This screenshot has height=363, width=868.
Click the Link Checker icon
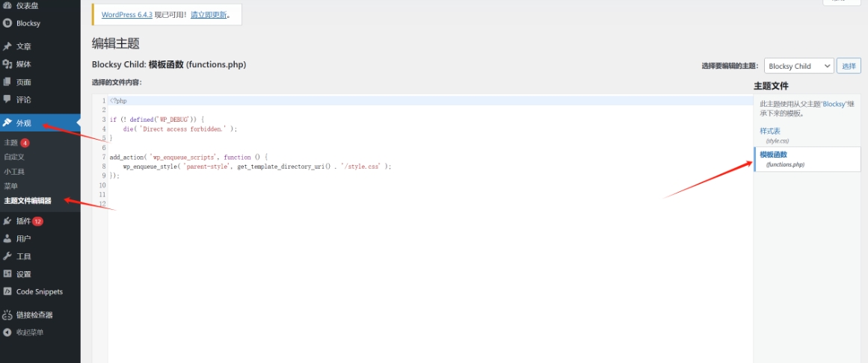7,315
